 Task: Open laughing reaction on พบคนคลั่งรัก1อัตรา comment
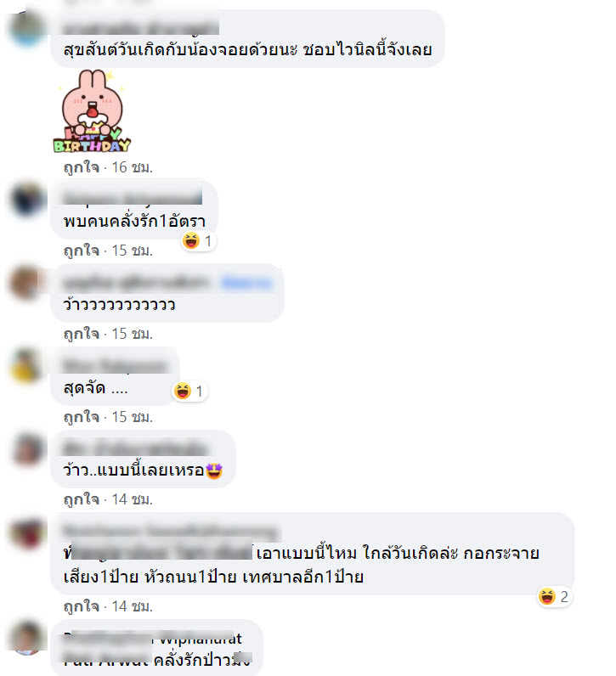pos(199,240)
